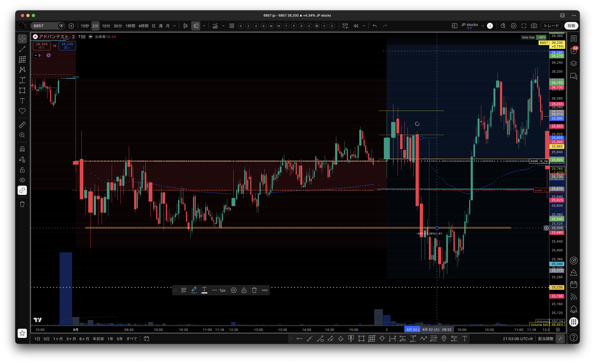Image resolution: width=595 pixels, height=364 pixels.
Task: Set date range to 年初来
Action: (x=98, y=339)
